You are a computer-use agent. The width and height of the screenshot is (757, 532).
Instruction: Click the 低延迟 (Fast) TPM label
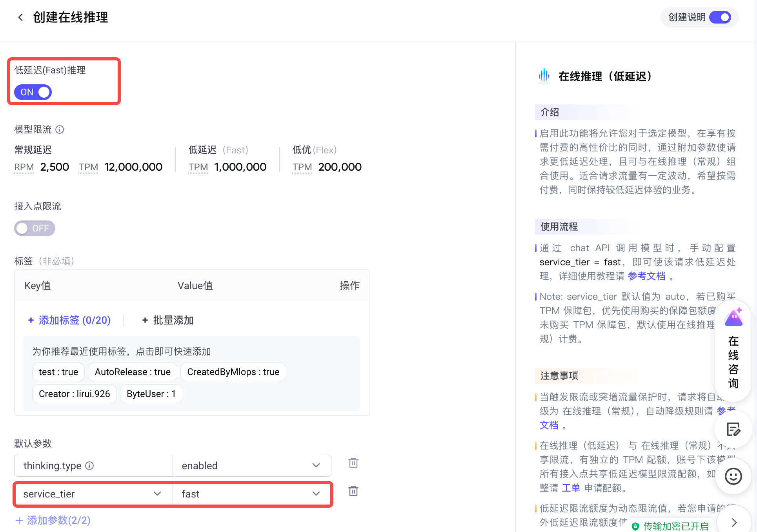click(x=198, y=167)
